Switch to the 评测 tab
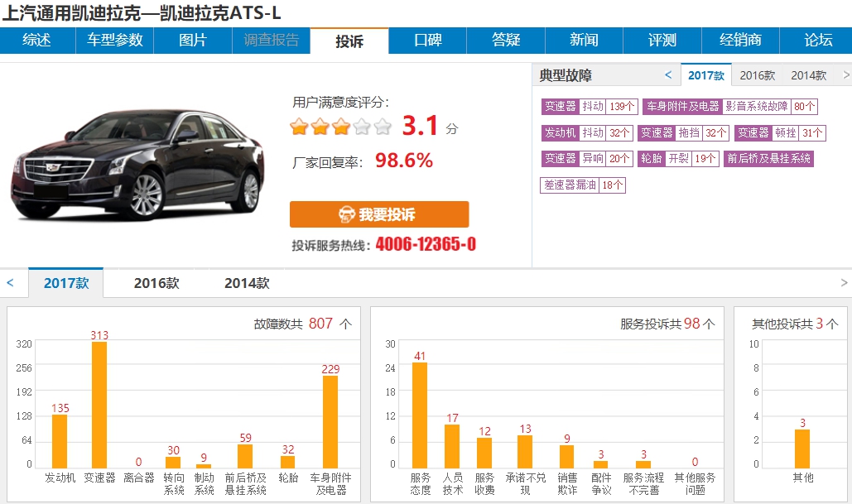Viewport: 852px width, 504px height. 662,41
